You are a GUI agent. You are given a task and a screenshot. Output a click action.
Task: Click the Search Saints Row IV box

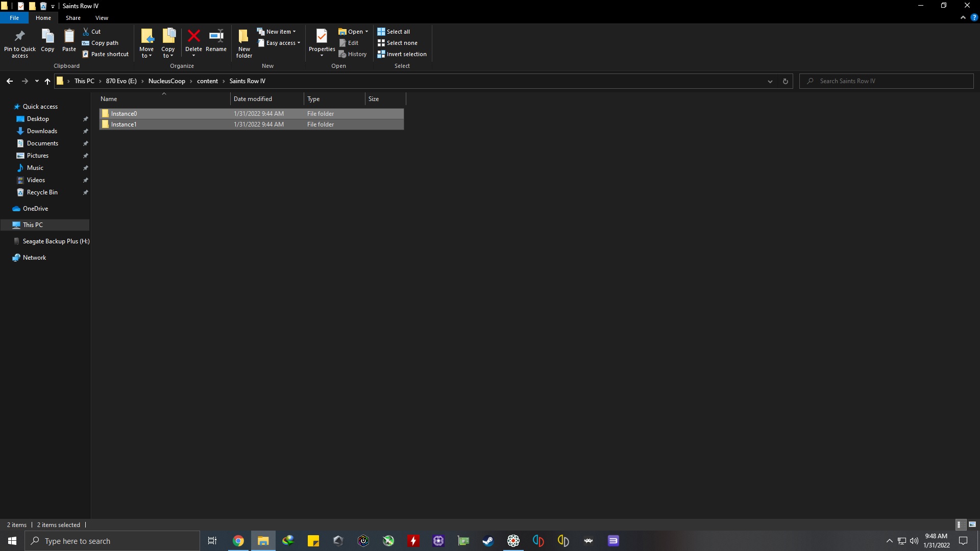pyautogui.click(x=887, y=81)
